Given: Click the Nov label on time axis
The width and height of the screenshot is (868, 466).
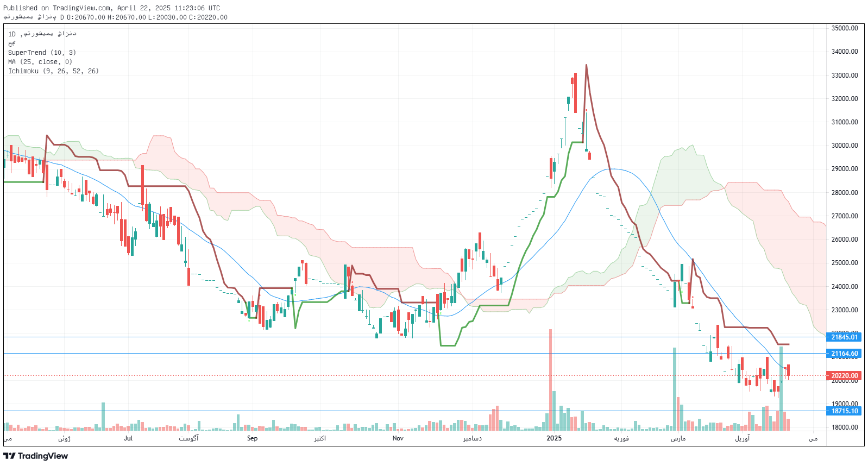Looking at the screenshot, I should (398, 438).
